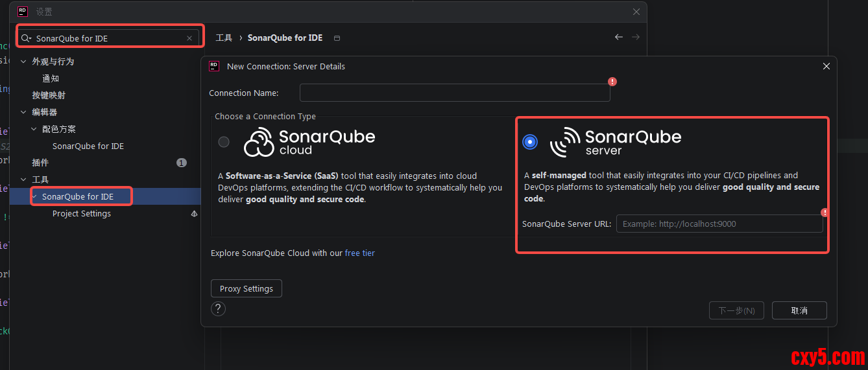The height and width of the screenshot is (370, 868).
Task: Open Proxy Settings
Action: coord(247,289)
